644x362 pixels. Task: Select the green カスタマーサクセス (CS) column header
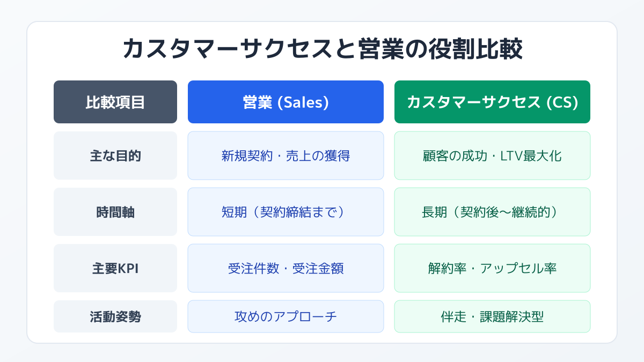click(492, 102)
